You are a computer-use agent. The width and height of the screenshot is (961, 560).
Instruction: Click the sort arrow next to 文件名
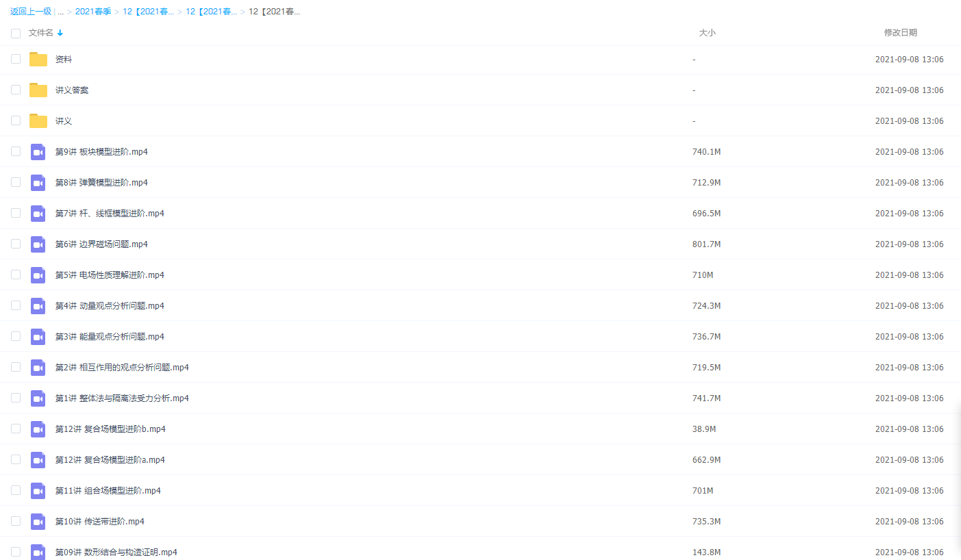coord(60,33)
